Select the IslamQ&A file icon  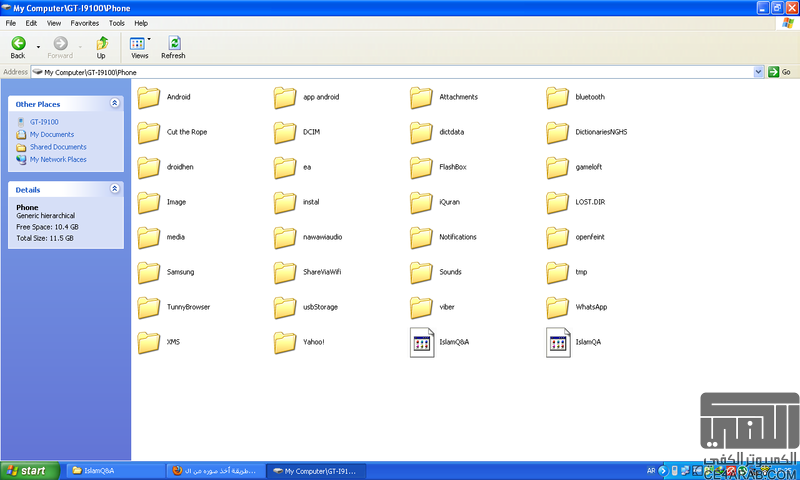click(422, 343)
